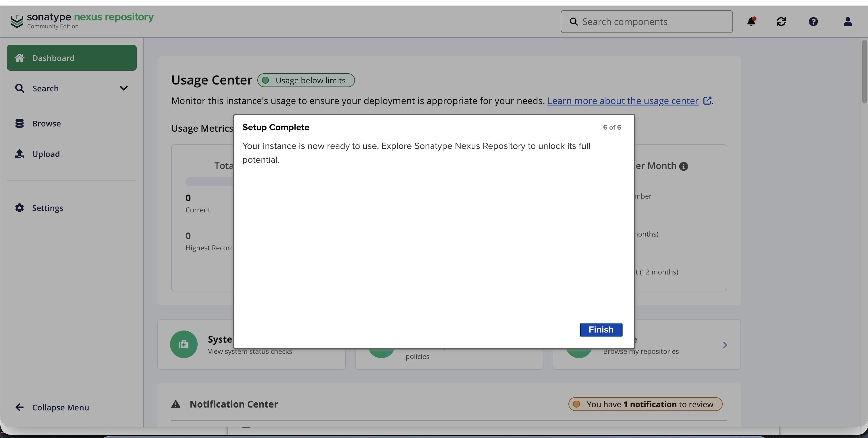The height and width of the screenshot is (438, 868).
Task: Open Upload in the sidebar
Action: [x=46, y=154]
